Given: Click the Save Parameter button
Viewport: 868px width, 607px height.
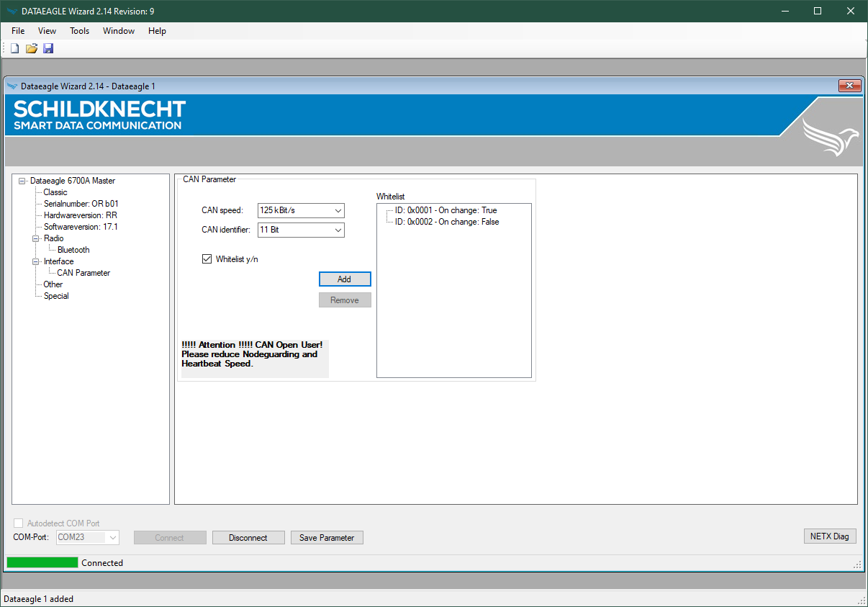Looking at the screenshot, I should point(327,538).
